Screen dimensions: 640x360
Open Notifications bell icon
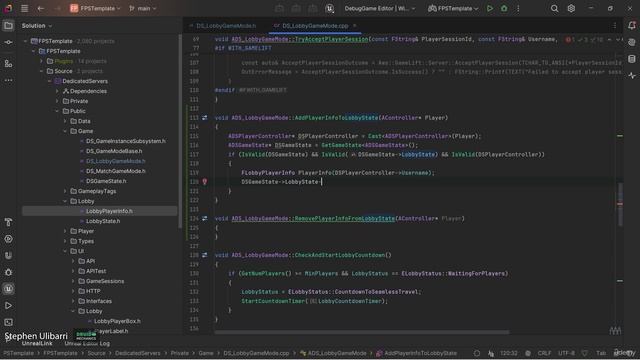[632, 25]
